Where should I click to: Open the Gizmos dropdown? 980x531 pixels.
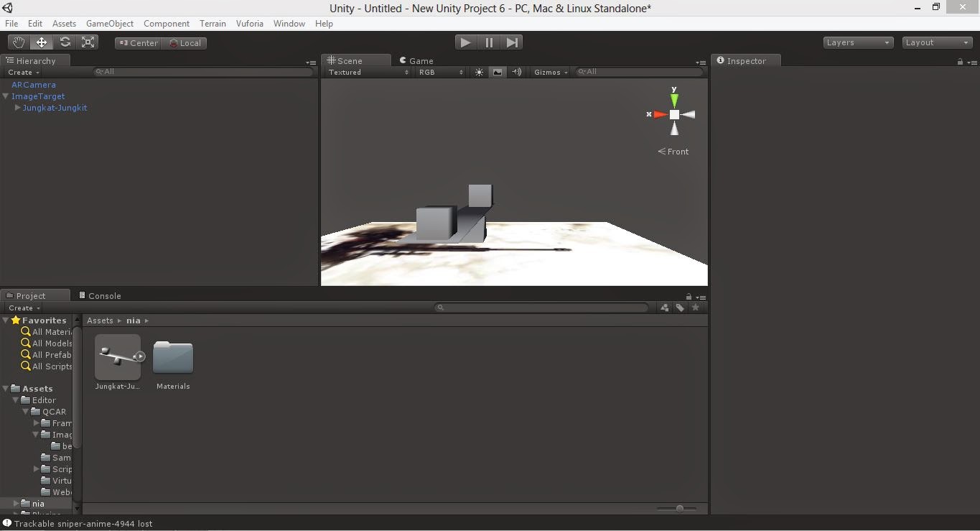pyautogui.click(x=551, y=72)
